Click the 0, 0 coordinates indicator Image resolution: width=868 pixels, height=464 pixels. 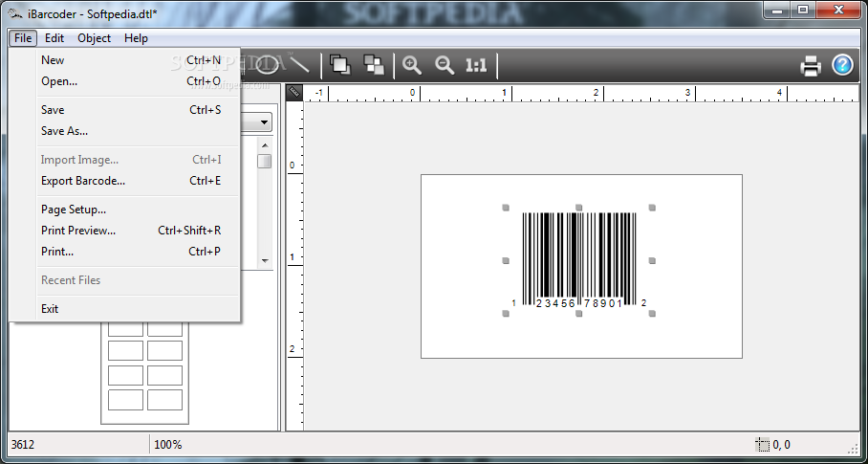pos(781,445)
